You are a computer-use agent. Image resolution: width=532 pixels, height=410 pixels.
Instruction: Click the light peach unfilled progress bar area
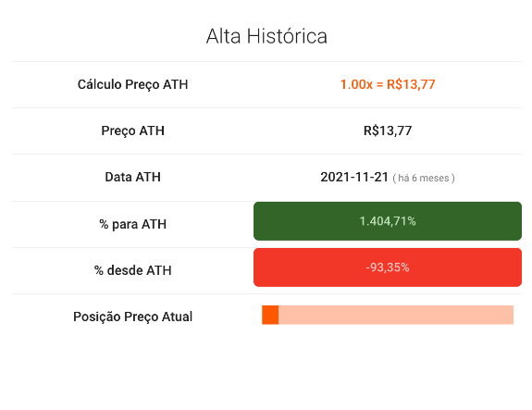396,315
